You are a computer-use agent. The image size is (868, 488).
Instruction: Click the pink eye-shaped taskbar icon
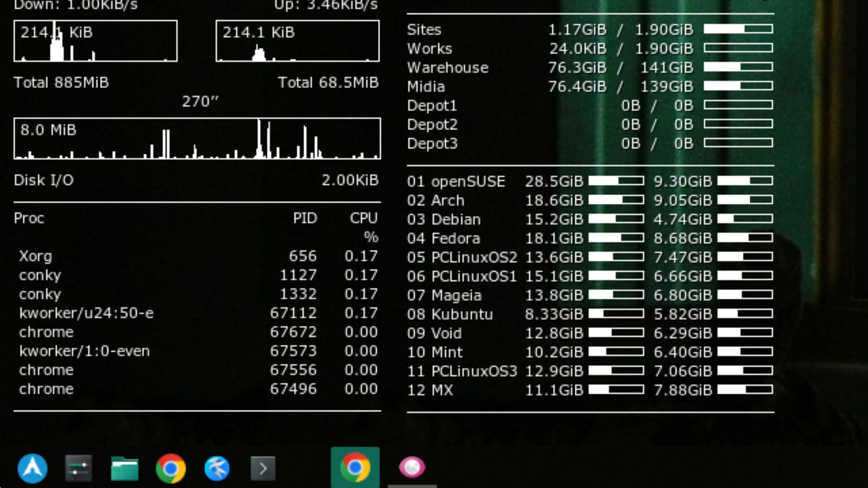point(412,467)
